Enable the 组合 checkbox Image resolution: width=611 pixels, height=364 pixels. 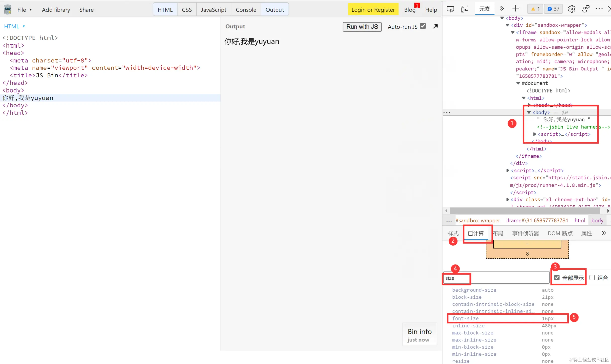coord(592,278)
